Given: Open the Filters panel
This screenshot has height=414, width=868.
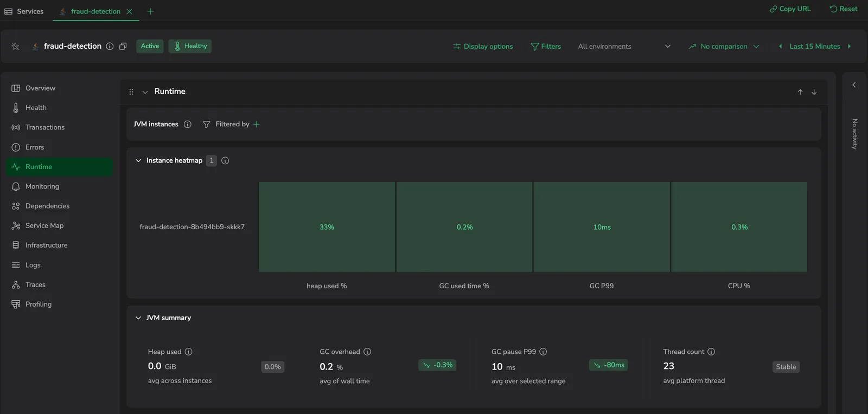Looking at the screenshot, I should (546, 46).
